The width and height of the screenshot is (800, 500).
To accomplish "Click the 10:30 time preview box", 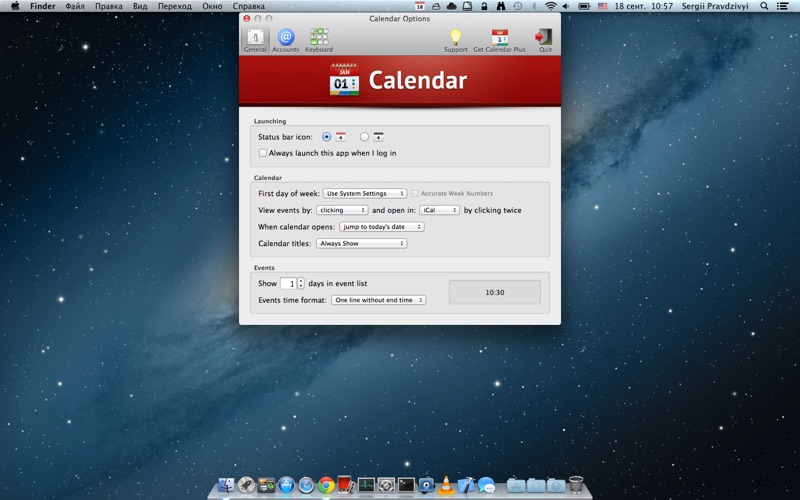I will pos(494,292).
